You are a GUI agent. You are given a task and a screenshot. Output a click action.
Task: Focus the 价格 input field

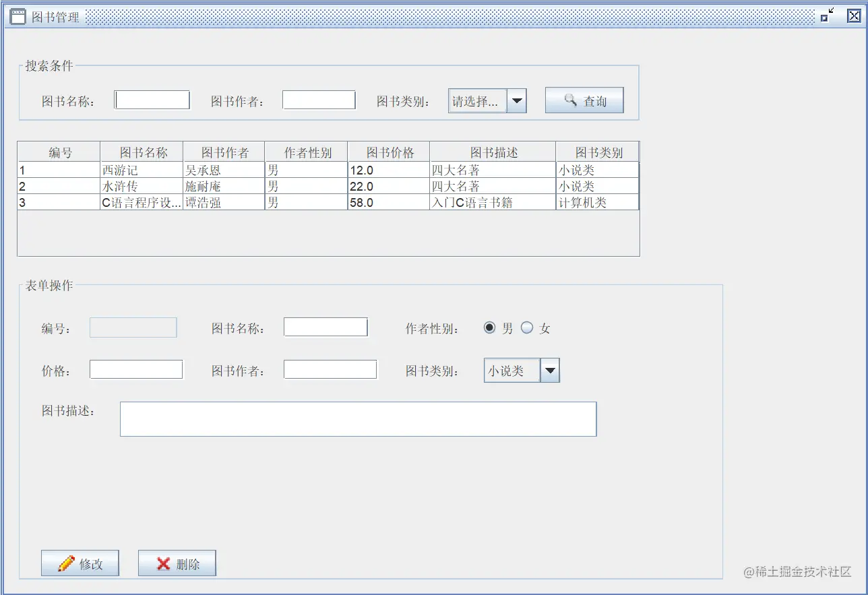[x=136, y=369]
